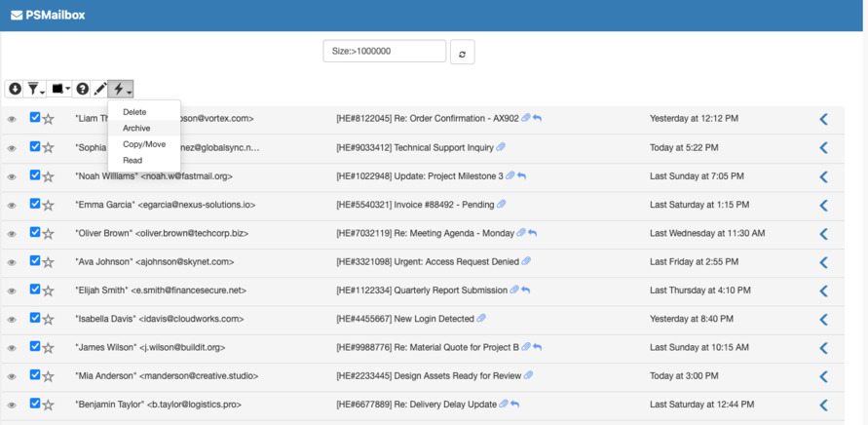868x425 pixels.
Task: Open the filter funnel dropdown
Action: pos(35,89)
